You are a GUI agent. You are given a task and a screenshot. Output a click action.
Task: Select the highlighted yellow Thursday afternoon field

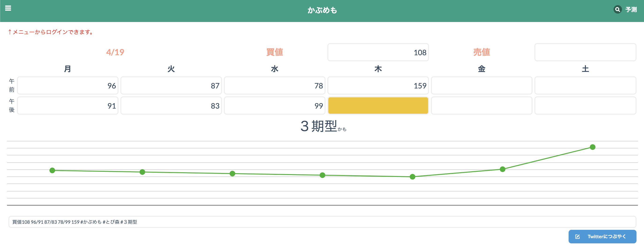click(x=378, y=106)
